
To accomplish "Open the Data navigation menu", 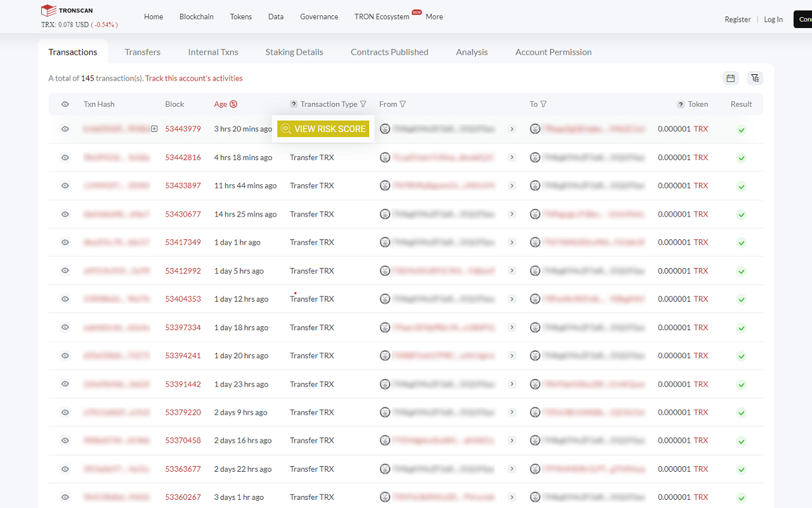I will click(276, 17).
